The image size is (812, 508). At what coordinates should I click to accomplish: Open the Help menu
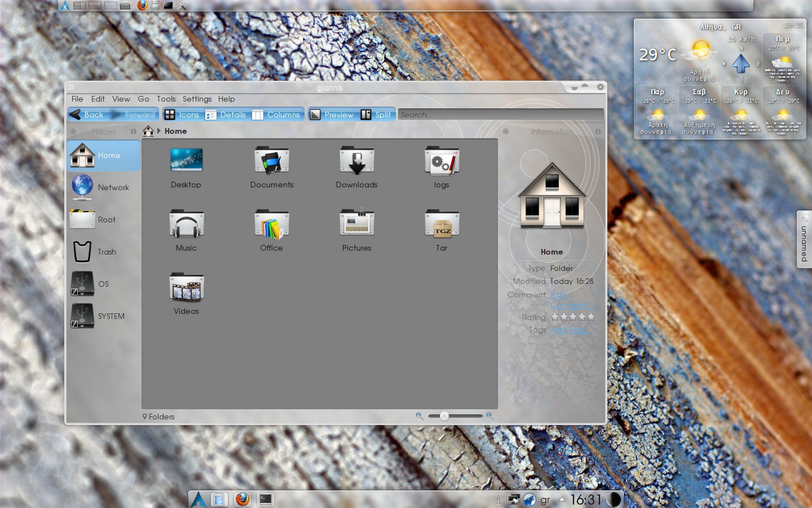tap(226, 99)
